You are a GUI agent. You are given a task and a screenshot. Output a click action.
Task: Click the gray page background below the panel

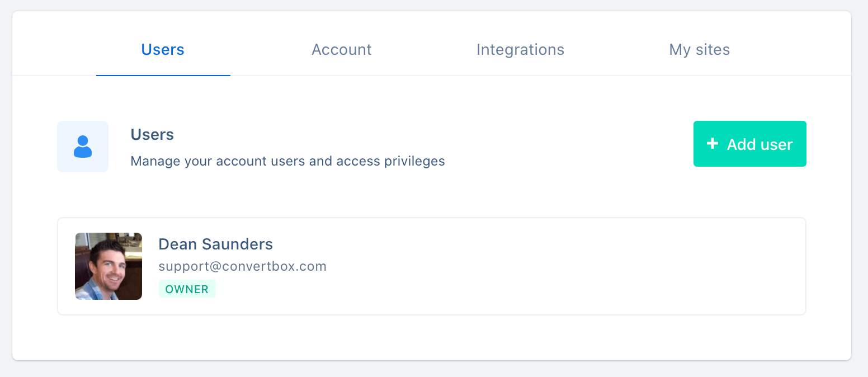(434, 370)
